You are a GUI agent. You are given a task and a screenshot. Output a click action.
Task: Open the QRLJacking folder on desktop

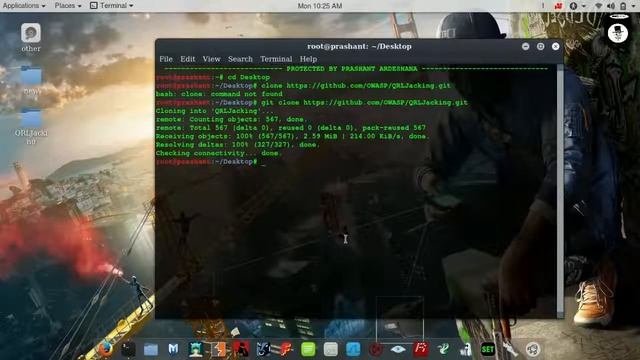[31, 127]
